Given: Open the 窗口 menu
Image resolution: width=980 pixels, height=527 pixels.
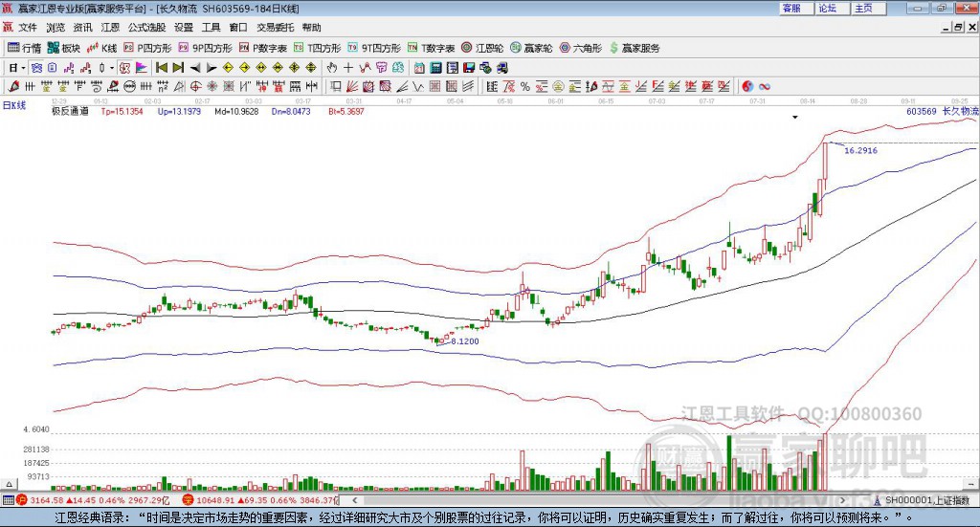Looking at the screenshot, I should 238,28.
